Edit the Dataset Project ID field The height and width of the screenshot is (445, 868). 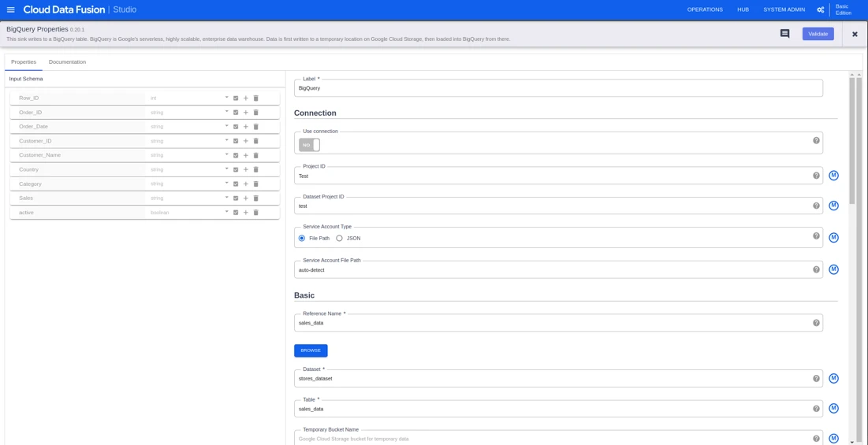click(x=558, y=206)
